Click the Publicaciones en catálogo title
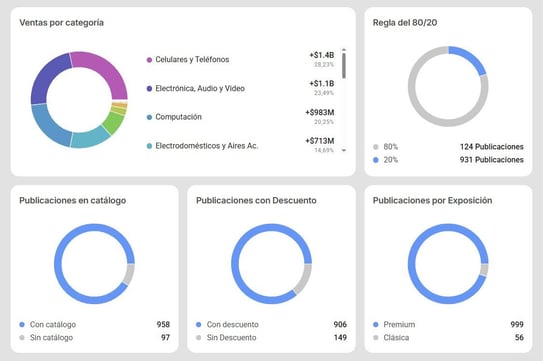Image resolution: width=543 pixels, height=361 pixels. point(72,200)
